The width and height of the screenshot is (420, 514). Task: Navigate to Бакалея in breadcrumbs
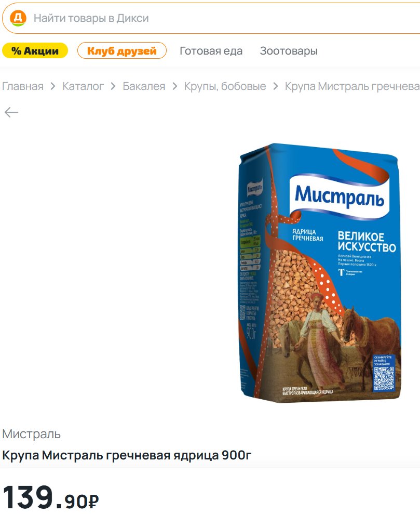point(144,86)
